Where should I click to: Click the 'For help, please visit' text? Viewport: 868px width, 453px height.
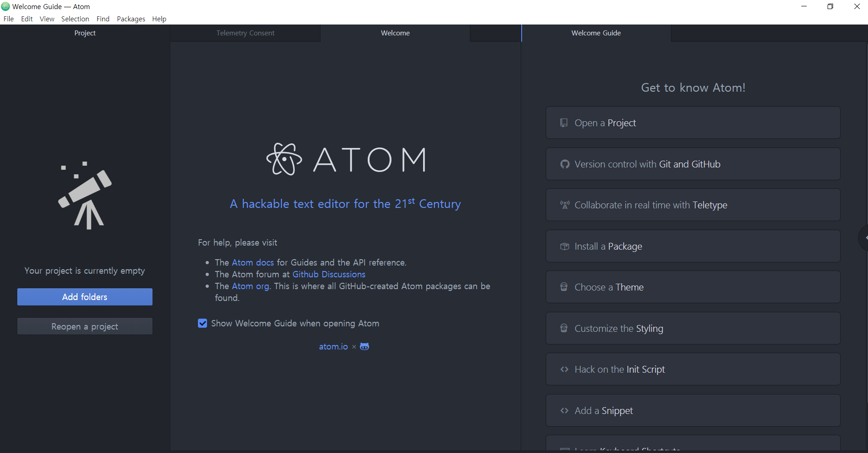tap(237, 242)
